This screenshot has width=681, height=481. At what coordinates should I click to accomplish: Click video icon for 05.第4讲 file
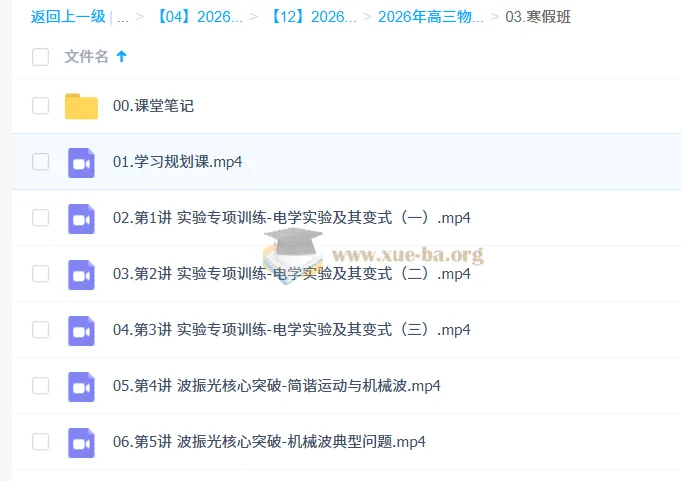point(81,386)
